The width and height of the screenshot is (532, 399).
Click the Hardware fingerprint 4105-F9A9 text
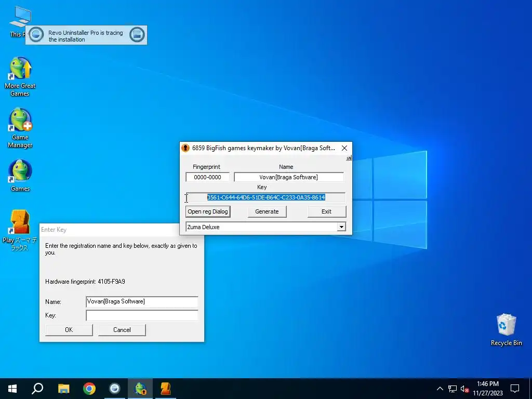click(85, 282)
